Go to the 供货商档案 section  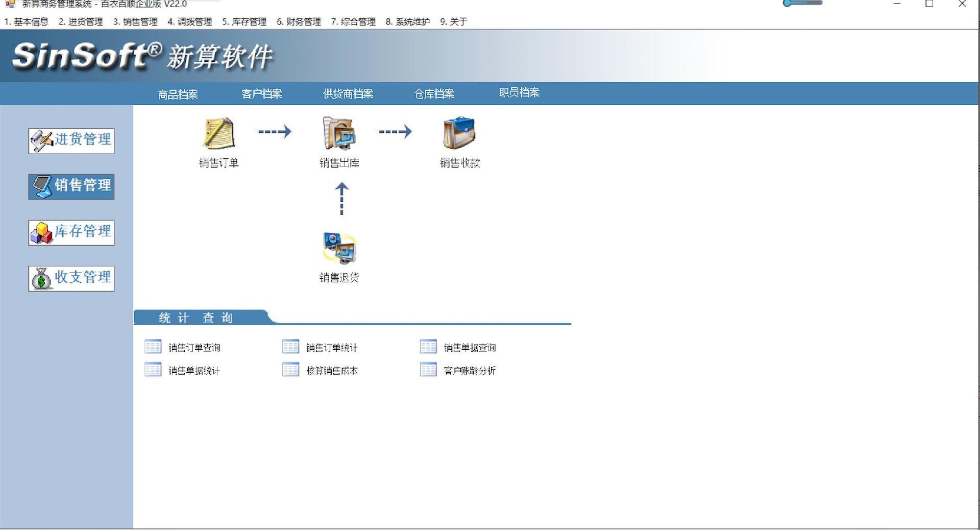(x=348, y=93)
